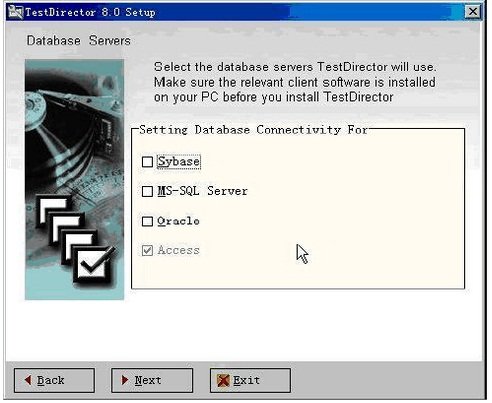This screenshot has width=492, height=403.
Task: Enable MS-SQL Server connectivity checkbox
Action: pyautogui.click(x=147, y=191)
